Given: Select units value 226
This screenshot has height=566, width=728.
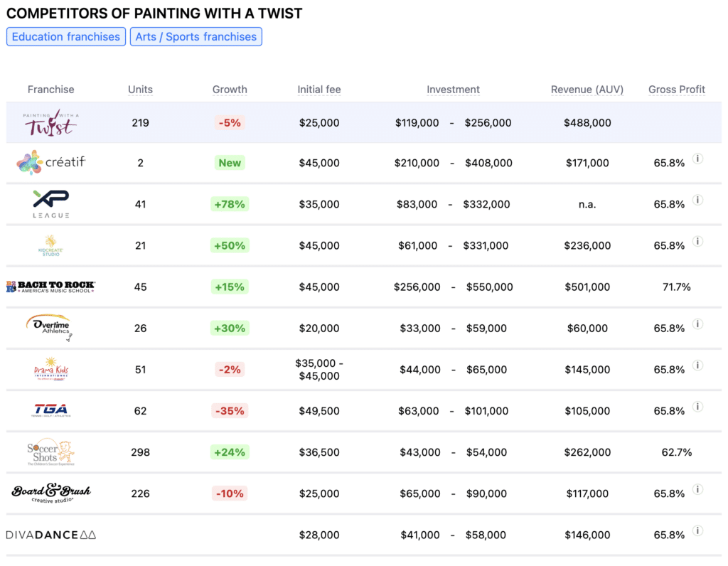Looking at the screenshot, I should pos(140,493).
